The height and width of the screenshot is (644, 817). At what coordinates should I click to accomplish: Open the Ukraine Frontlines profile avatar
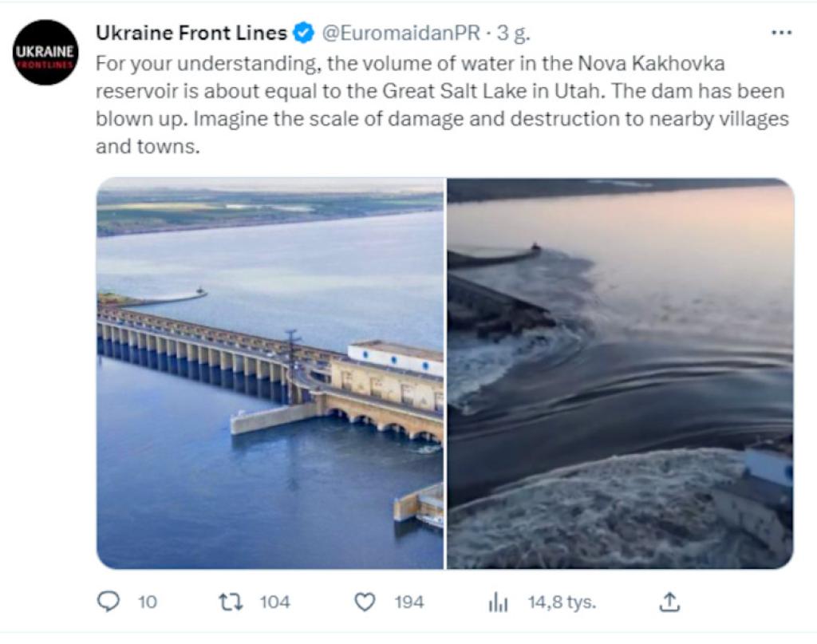[47, 53]
